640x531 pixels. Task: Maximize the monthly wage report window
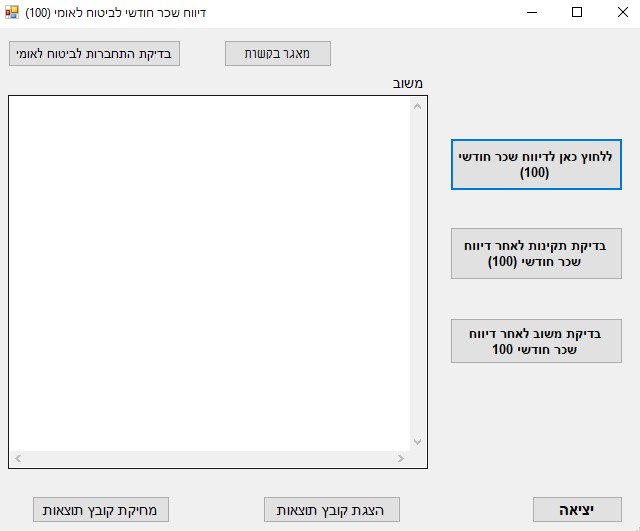577,12
